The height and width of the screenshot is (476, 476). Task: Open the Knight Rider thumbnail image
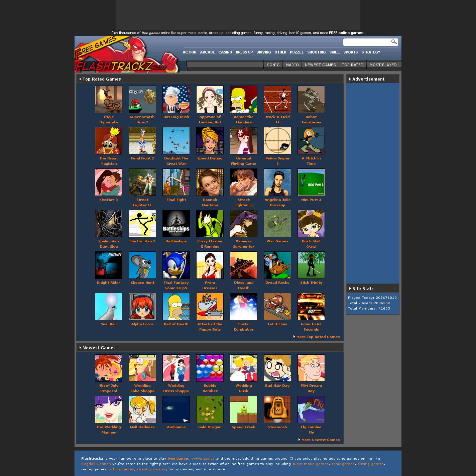109,265
